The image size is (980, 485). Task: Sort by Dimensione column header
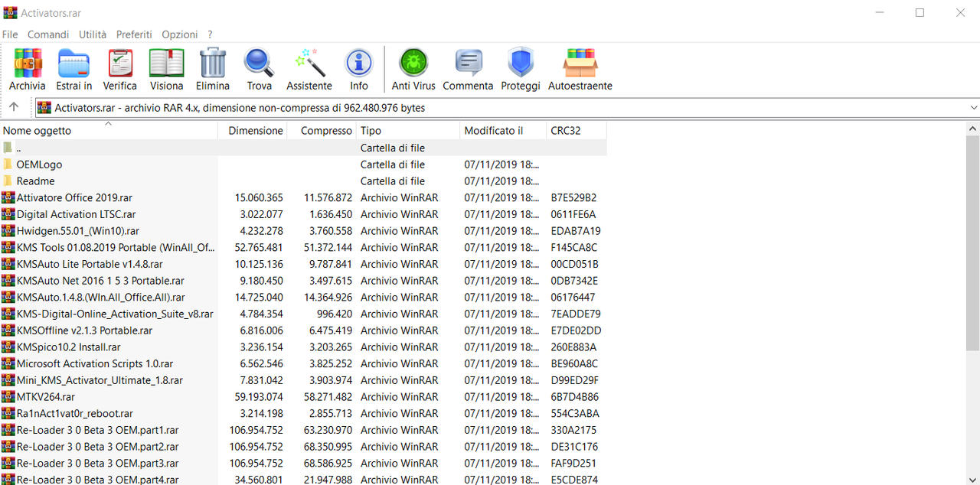pos(253,131)
